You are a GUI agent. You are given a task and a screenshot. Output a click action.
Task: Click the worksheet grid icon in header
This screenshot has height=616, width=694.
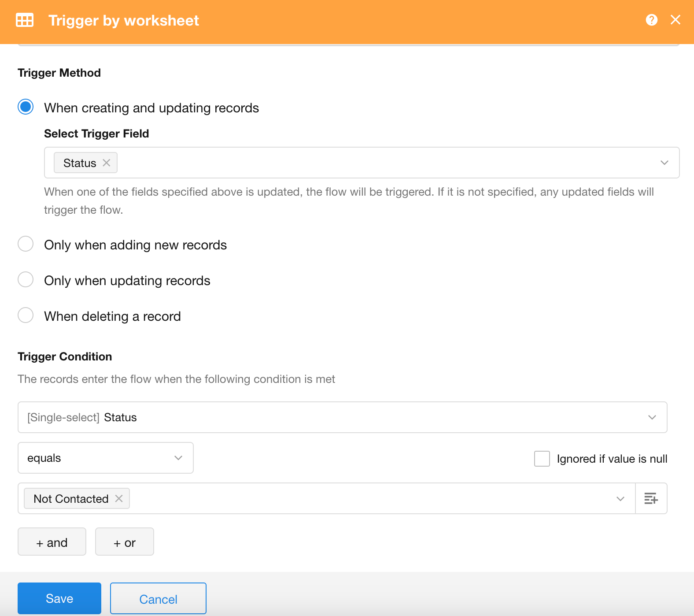[25, 20]
